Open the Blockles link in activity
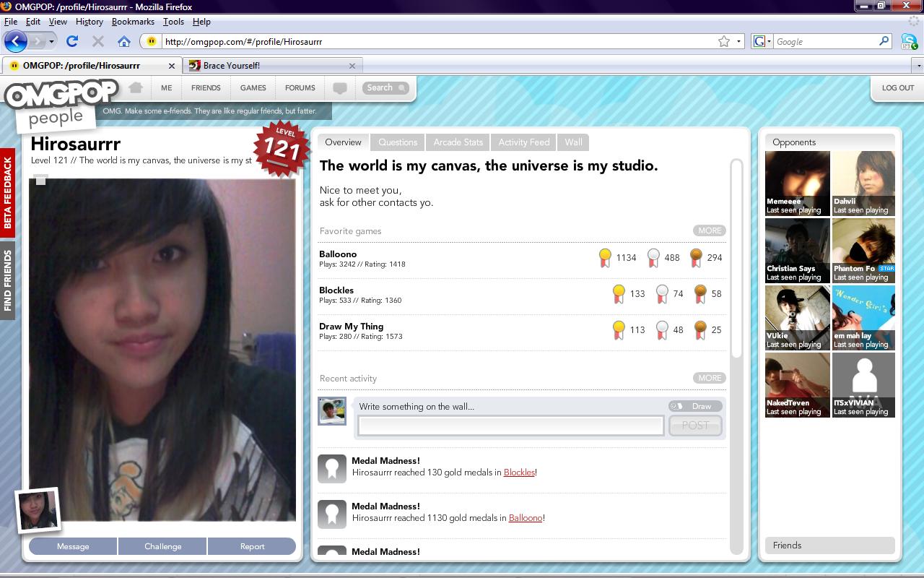The image size is (924, 578). (x=519, y=473)
